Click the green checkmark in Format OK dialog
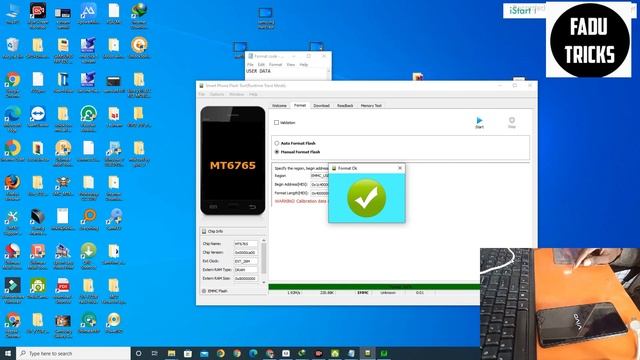 click(x=367, y=198)
